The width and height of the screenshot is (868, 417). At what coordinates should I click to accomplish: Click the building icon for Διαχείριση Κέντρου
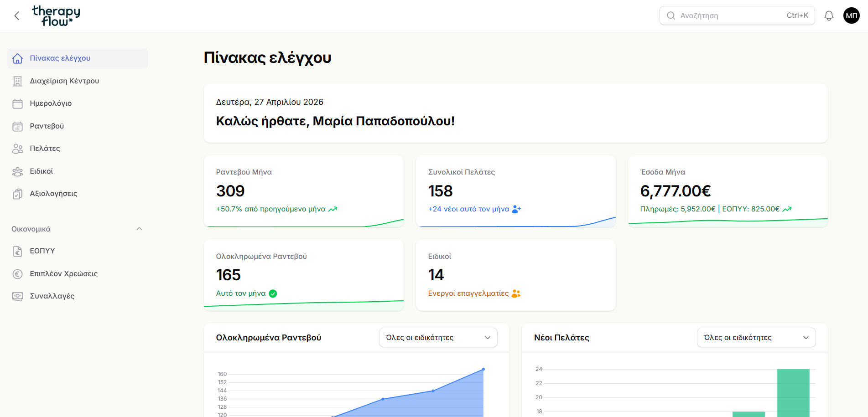click(17, 81)
